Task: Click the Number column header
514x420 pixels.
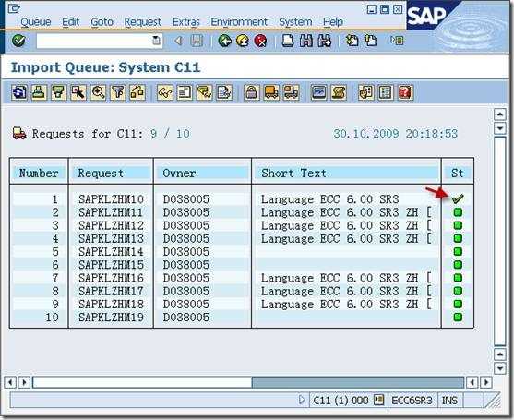Action: [x=39, y=173]
